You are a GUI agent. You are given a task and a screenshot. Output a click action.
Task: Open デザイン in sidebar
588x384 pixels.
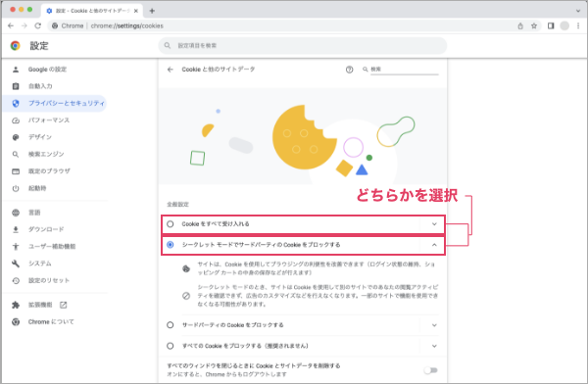pos(55,137)
